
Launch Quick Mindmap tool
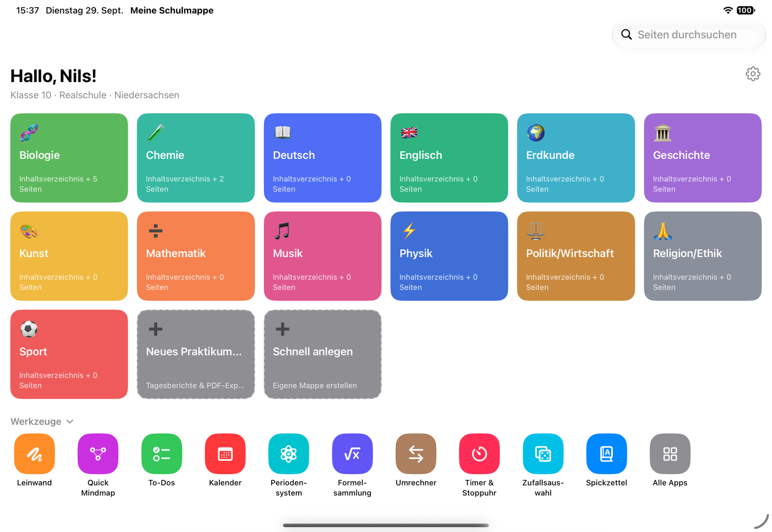pos(98,454)
